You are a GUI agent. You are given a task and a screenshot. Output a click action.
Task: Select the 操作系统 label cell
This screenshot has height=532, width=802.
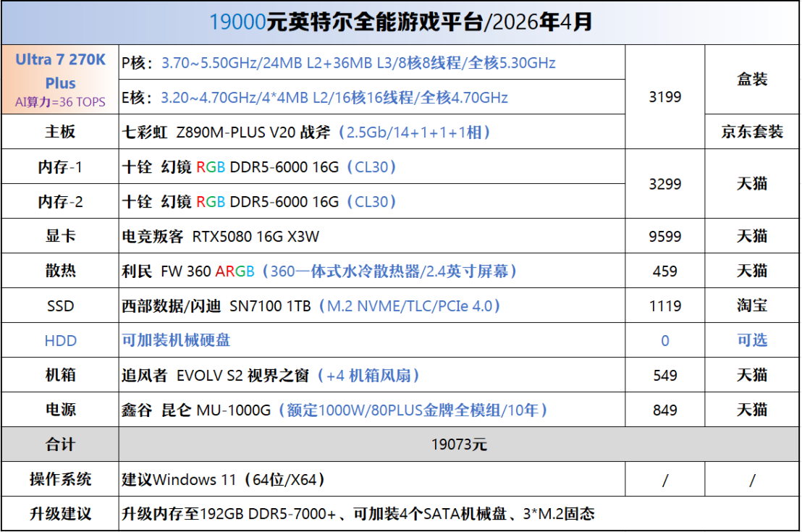(60, 479)
